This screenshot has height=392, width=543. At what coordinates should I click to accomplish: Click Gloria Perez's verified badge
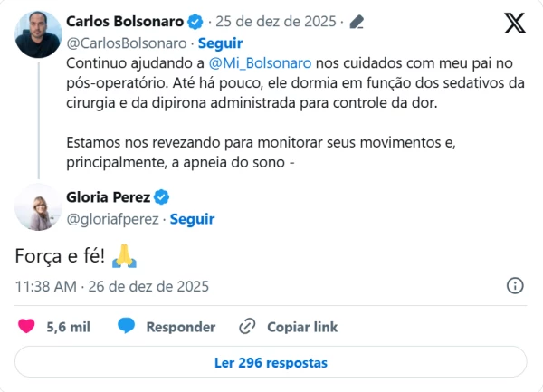(x=162, y=197)
